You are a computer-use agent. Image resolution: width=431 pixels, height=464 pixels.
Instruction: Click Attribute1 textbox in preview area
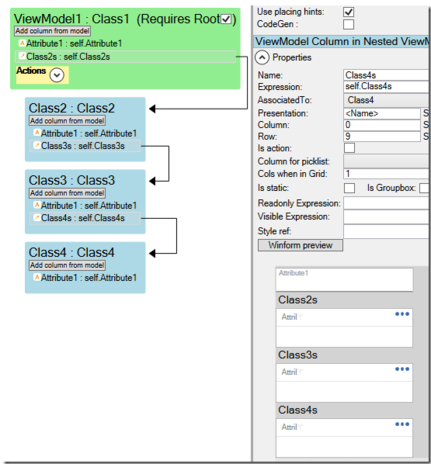[344, 280]
